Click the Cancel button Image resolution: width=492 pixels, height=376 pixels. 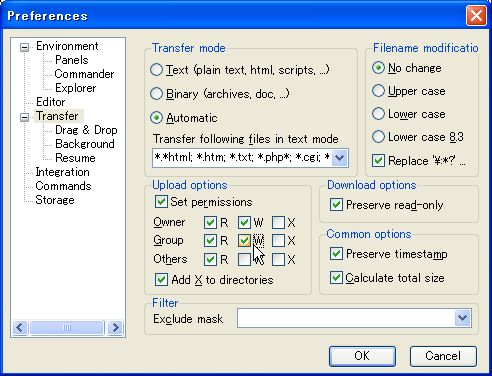pos(443,356)
